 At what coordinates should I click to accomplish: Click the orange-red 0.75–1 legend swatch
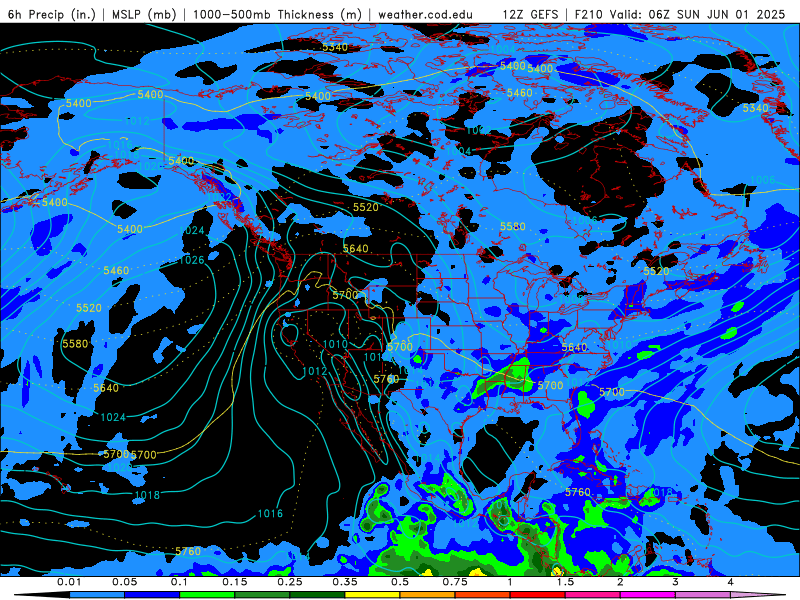pos(483,595)
